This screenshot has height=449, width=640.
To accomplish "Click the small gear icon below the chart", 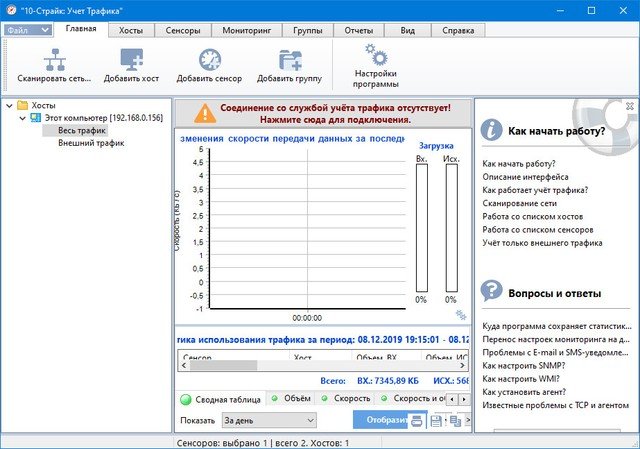I will click(461, 315).
